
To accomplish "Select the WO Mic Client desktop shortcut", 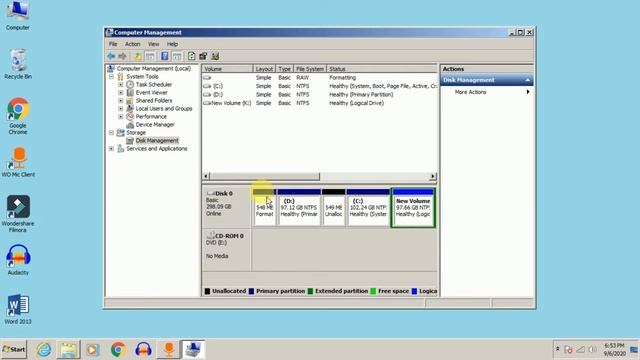I will [x=18, y=162].
